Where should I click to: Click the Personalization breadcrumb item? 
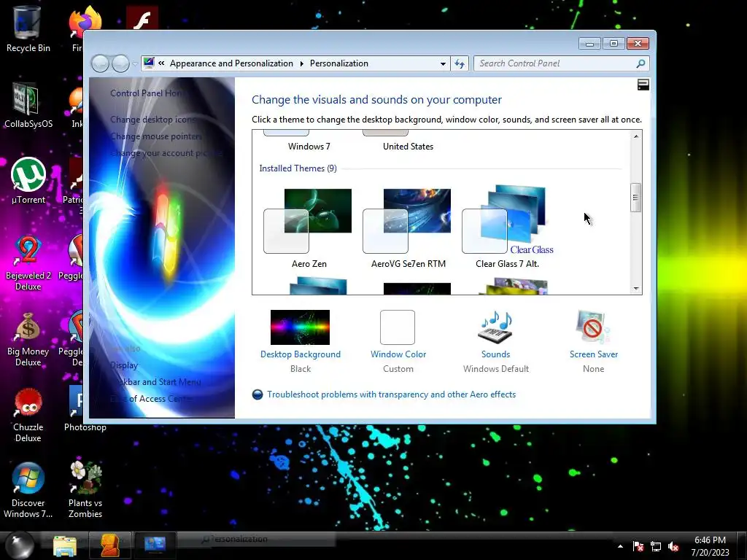pyautogui.click(x=338, y=63)
